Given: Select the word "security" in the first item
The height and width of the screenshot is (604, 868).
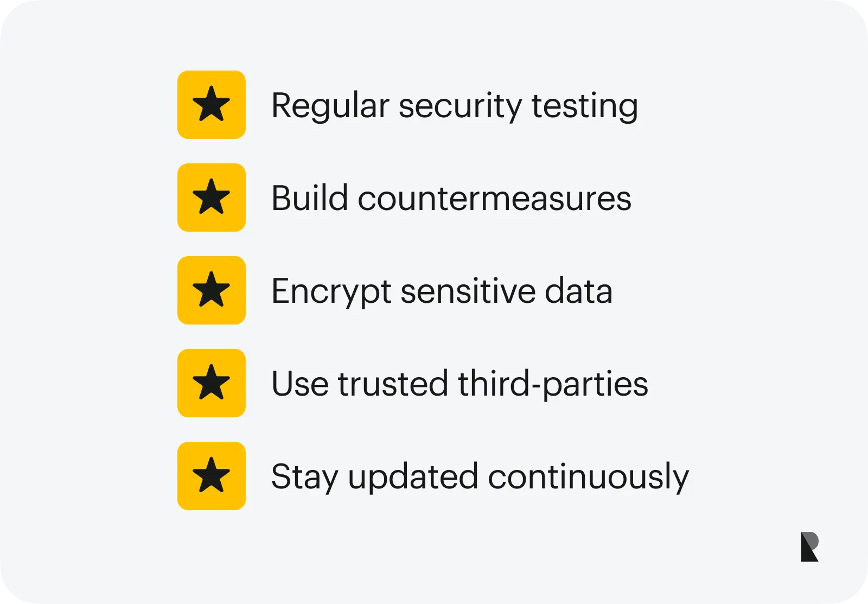Looking at the screenshot, I should pyautogui.click(x=460, y=107).
